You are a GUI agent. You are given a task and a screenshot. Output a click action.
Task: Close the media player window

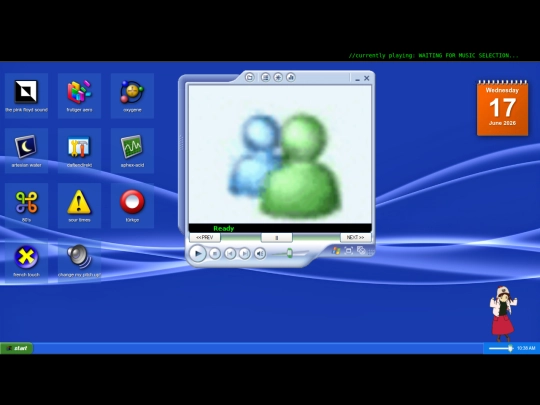(x=367, y=78)
